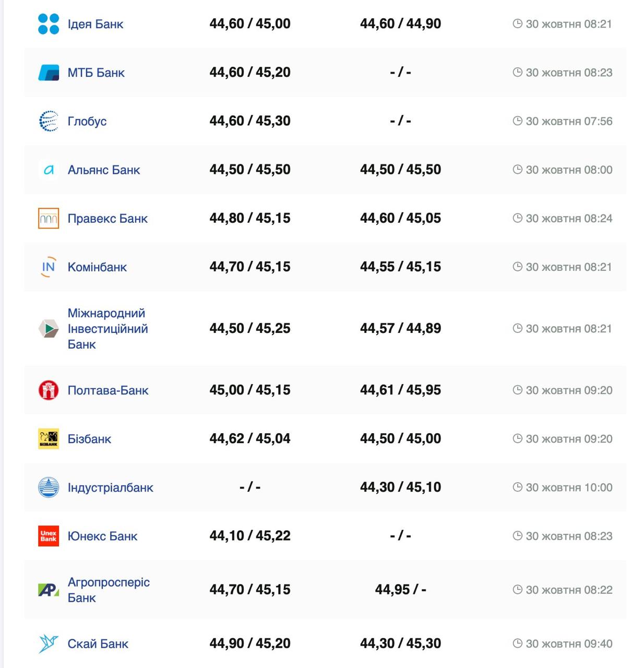
Task: Click Правекс Банк rate 44,80 / 45,15
Action: pos(250,218)
